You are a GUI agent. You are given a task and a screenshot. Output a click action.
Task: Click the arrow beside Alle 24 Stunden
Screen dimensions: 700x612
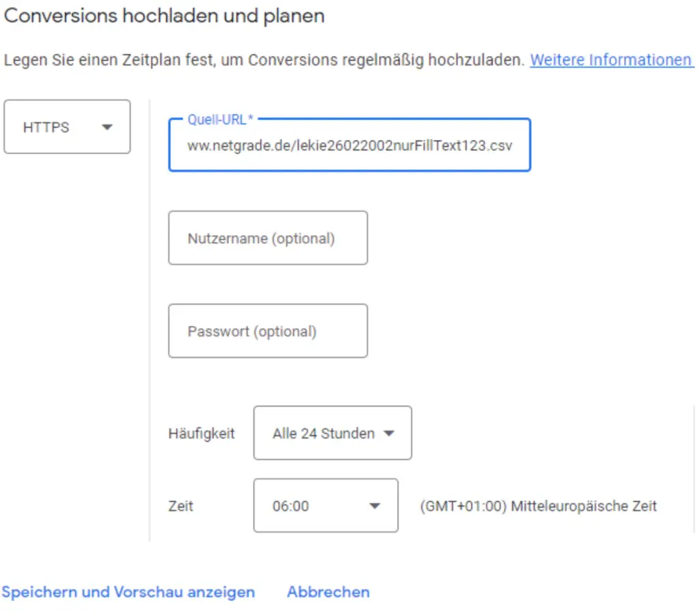[x=389, y=433]
